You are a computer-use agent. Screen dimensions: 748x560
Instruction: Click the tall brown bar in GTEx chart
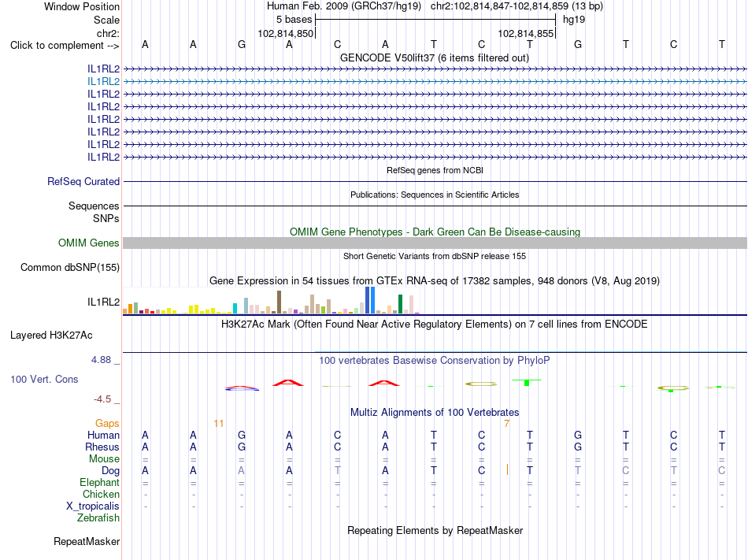[x=279, y=302]
